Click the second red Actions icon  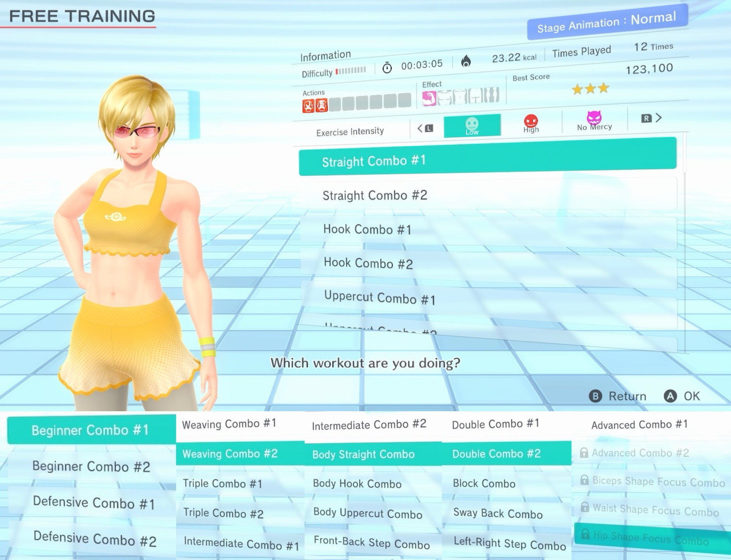321,106
